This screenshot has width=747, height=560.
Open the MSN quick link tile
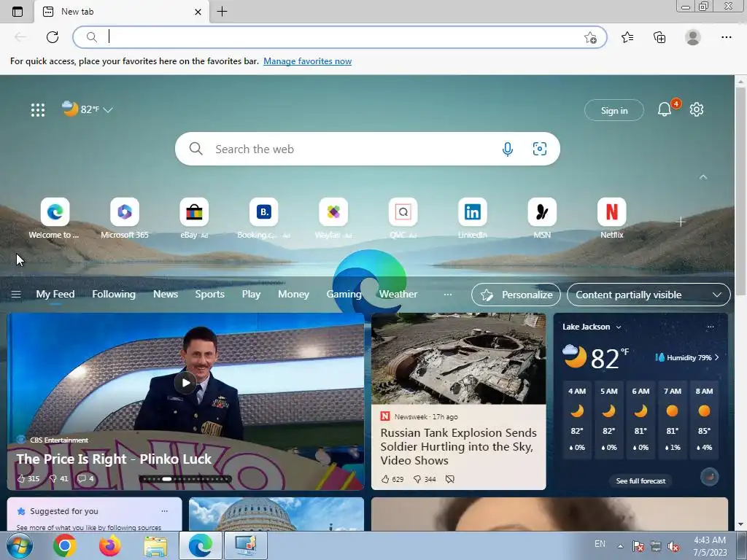(x=542, y=219)
